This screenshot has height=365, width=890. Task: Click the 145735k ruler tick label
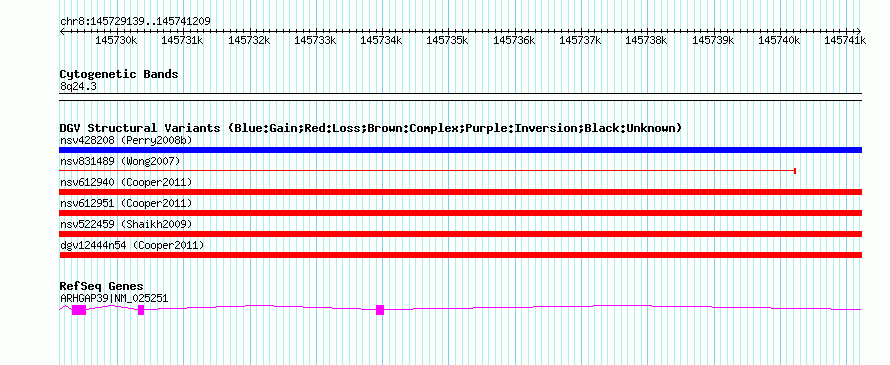(447, 40)
